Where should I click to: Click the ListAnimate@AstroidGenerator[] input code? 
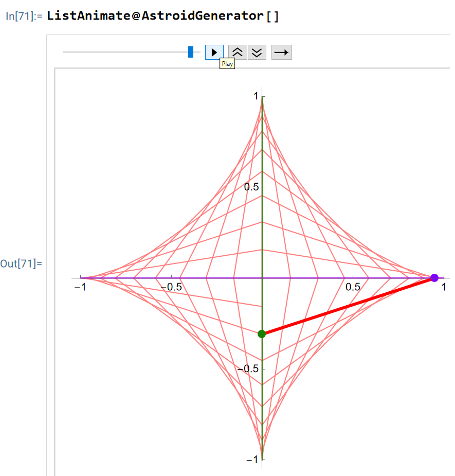(x=162, y=16)
